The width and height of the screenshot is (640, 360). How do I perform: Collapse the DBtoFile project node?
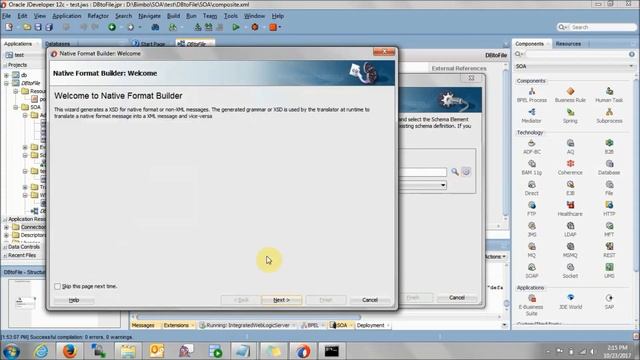[7, 83]
